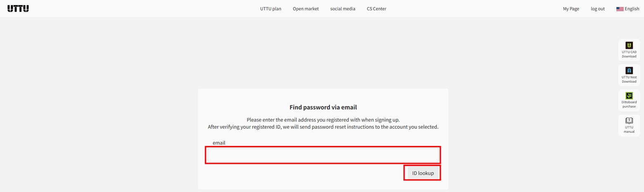Image resolution: width=644 pixels, height=192 pixels.
Task: Click the Find password via email heading
Action: [x=323, y=107]
